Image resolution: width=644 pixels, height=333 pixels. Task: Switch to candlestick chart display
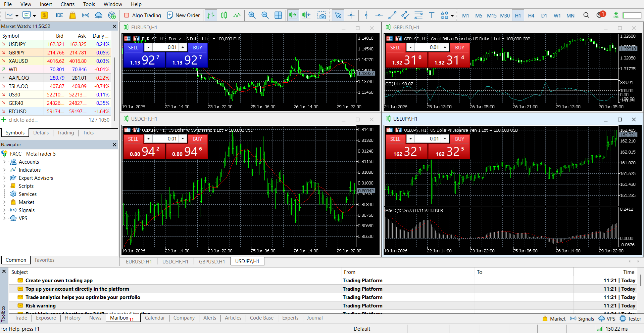pyautogui.click(x=224, y=15)
